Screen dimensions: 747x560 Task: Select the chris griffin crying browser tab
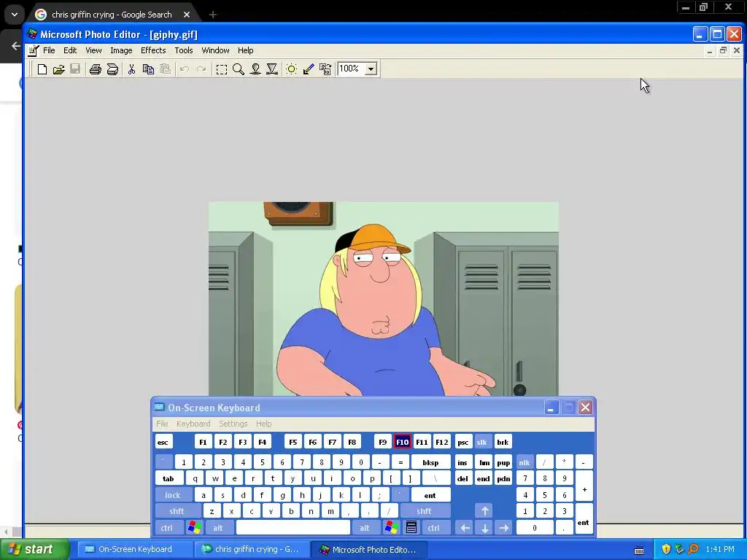coord(112,15)
